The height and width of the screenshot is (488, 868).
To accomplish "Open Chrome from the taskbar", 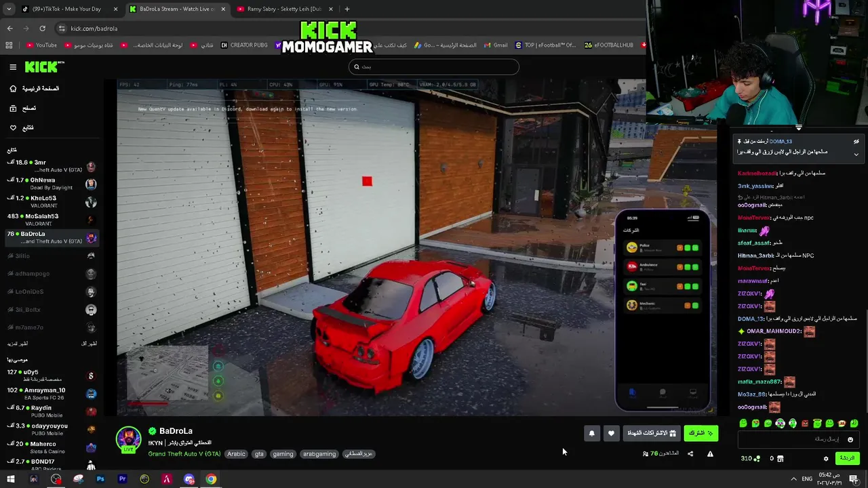I will [x=212, y=479].
